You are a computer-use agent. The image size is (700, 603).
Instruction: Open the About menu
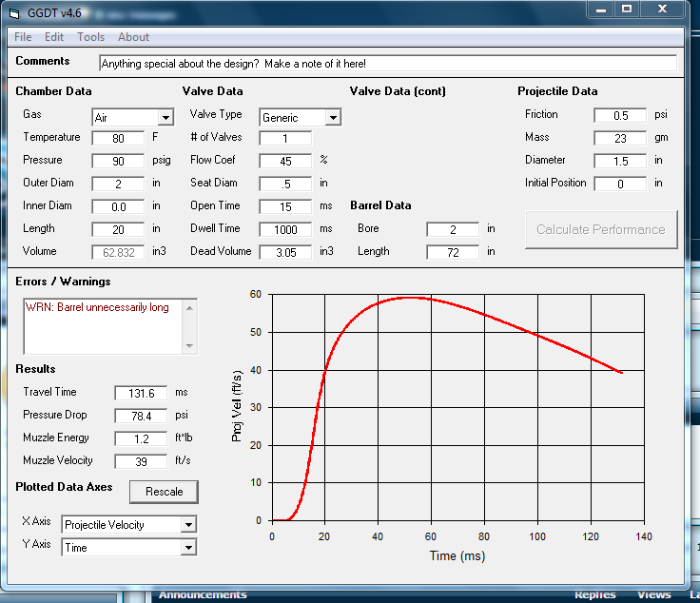coord(133,37)
